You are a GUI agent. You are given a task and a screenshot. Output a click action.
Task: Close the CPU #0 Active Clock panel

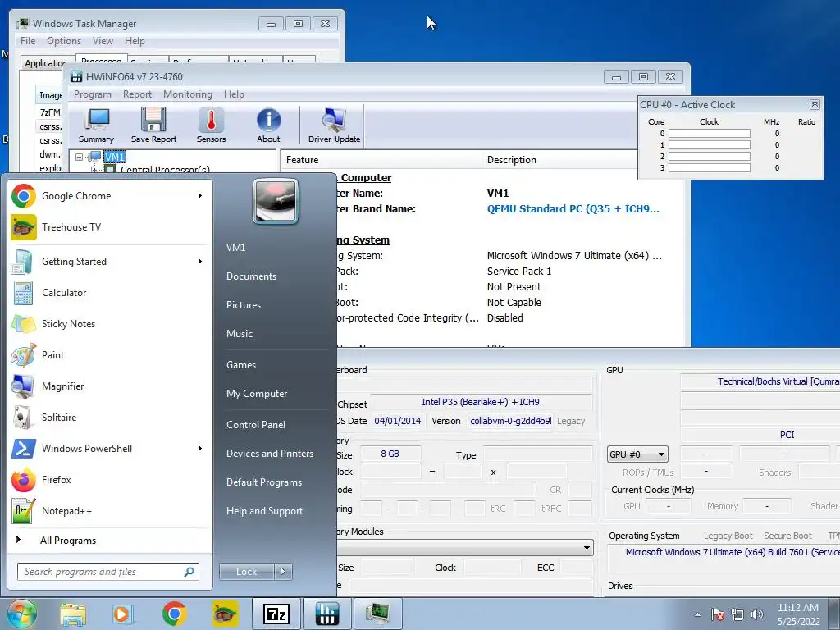tap(815, 105)
